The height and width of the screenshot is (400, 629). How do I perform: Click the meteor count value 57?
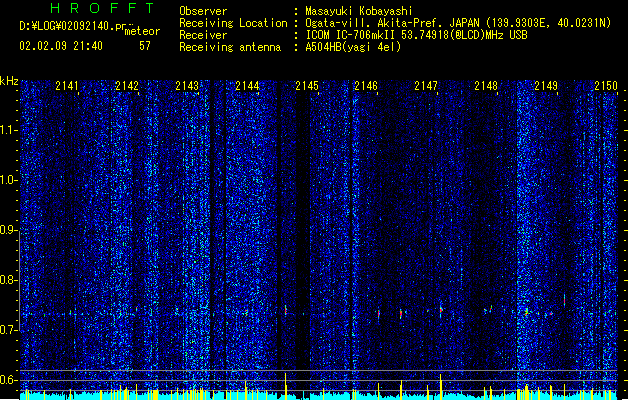tap(145, 46)
